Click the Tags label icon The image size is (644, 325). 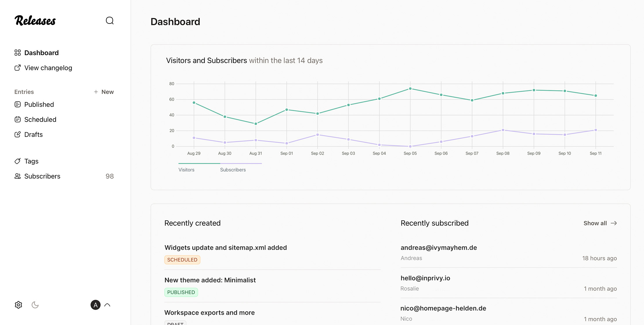(x=17, y=161)
